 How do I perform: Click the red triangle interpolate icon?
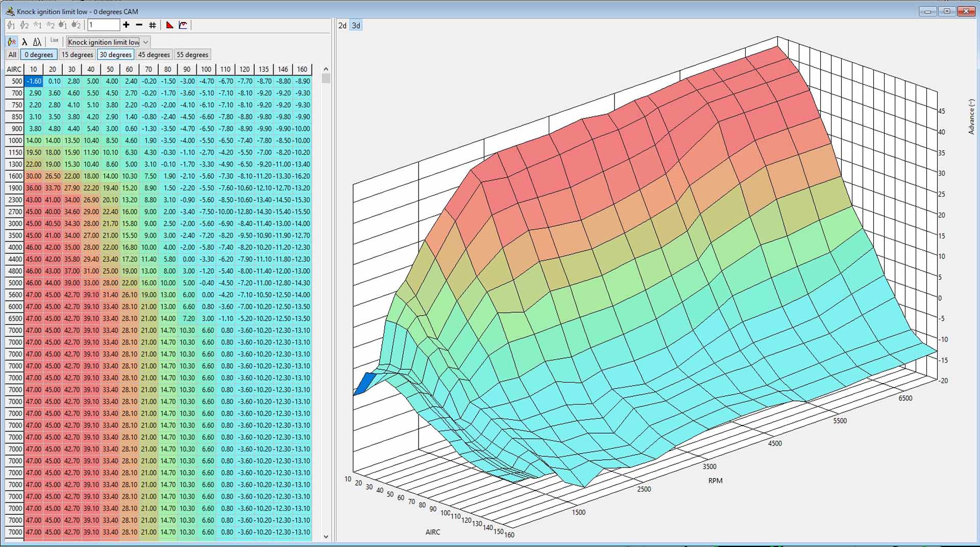pyautogui.click(x=170, y=25)
